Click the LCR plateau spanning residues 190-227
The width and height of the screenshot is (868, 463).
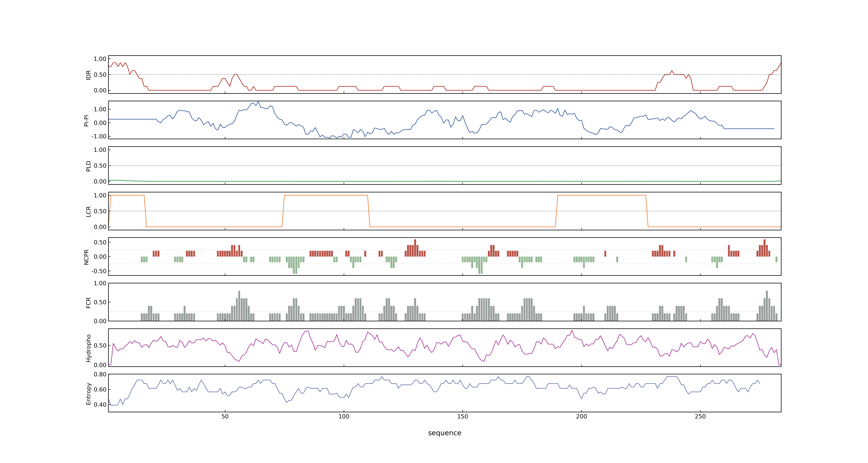[x=601, y=195]
